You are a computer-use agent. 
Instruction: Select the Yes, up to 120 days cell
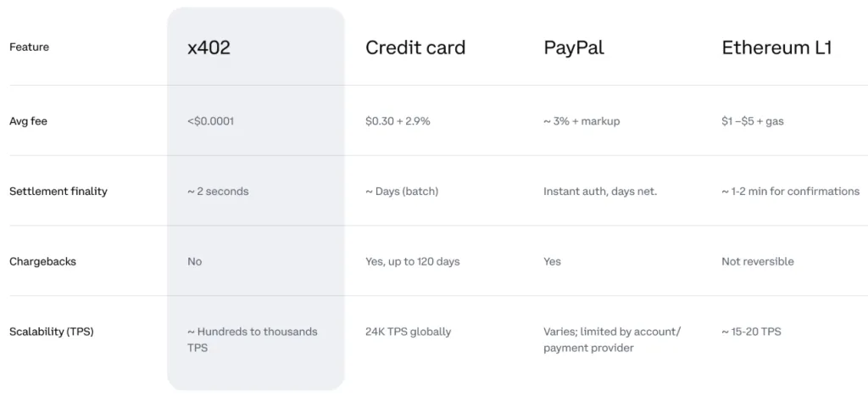point(412,261)
